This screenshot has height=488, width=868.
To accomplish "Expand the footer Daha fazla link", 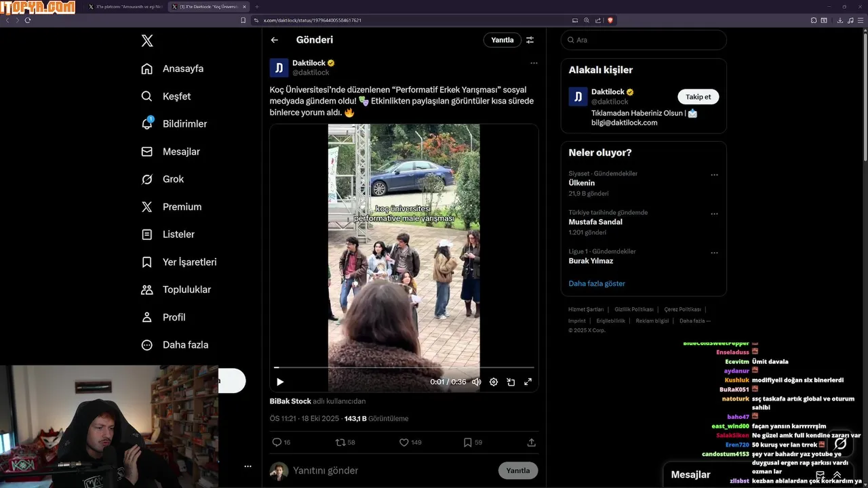I will coord(695,321).
